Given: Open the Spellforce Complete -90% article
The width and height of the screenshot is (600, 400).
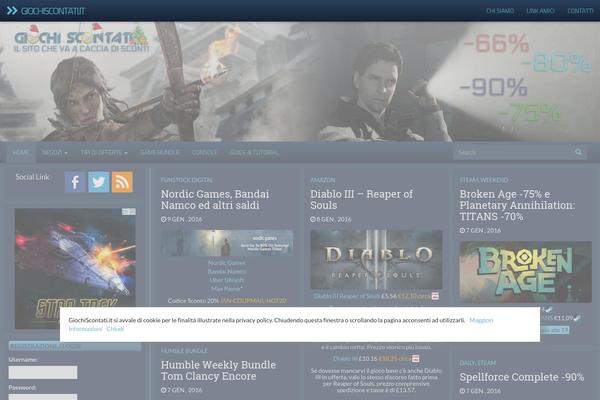Looking at the screenshot, I should click(x=522, y=377).
